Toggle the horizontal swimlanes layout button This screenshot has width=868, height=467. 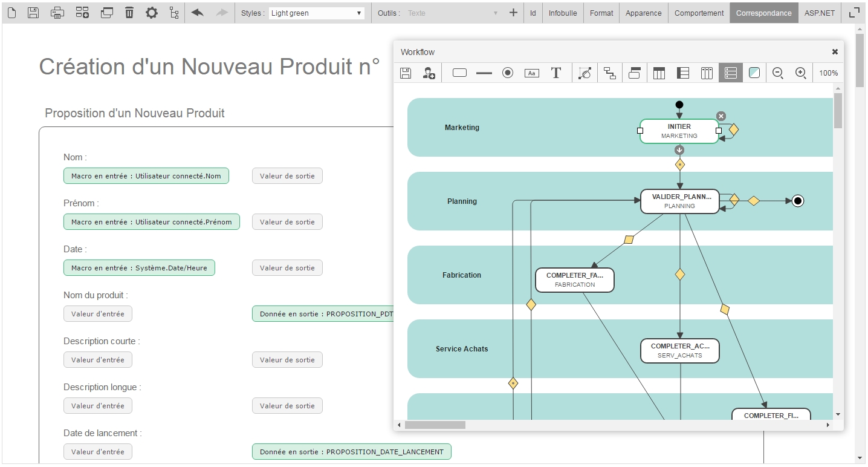(x=730, y=73)
